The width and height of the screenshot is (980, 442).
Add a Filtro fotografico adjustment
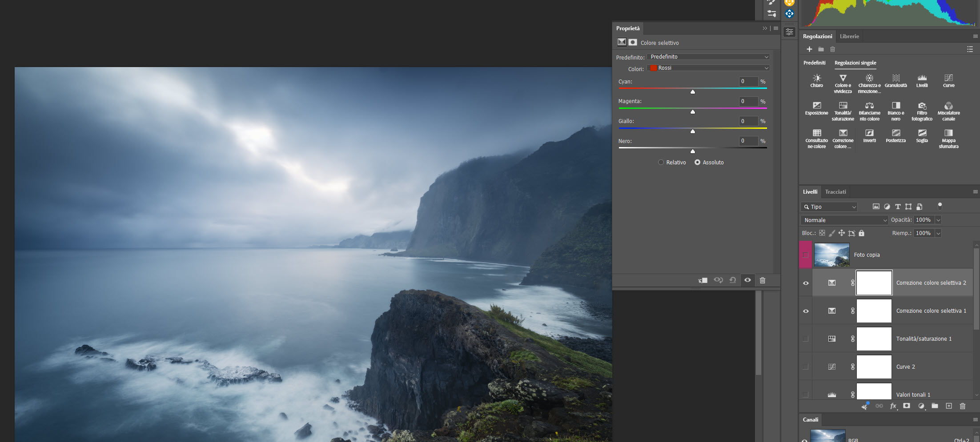pos(922,111)
